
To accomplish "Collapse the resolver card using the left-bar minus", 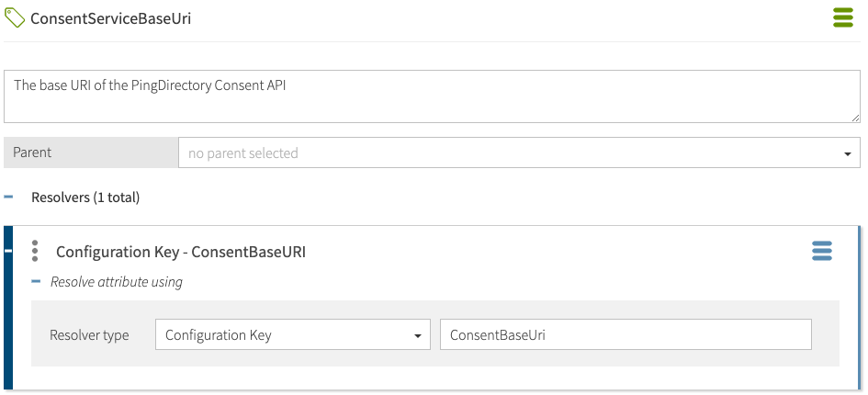I will (9, 251).
